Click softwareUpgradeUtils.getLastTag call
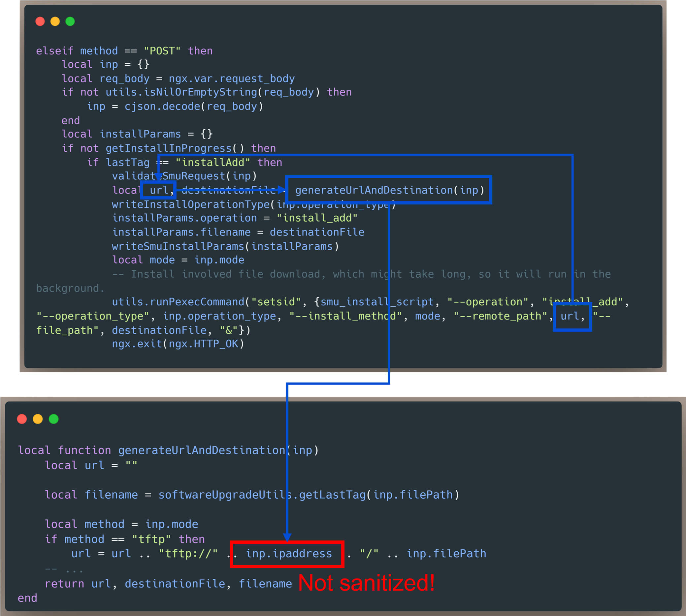The image size is (686, 616). [262, 495]
